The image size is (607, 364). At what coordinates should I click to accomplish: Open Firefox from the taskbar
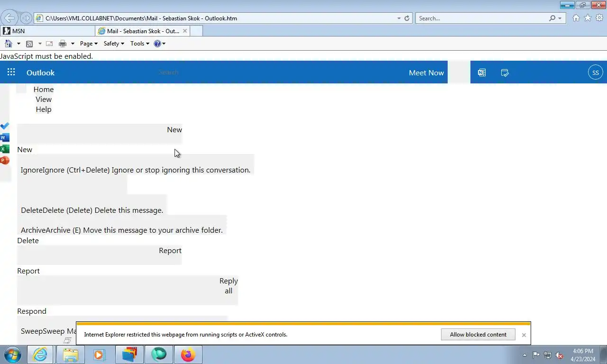coord(188,355)
